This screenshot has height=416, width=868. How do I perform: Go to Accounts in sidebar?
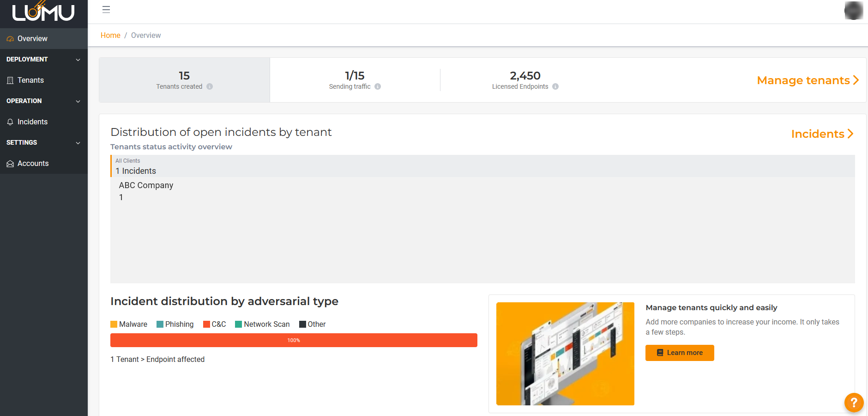tap(33, 164)
